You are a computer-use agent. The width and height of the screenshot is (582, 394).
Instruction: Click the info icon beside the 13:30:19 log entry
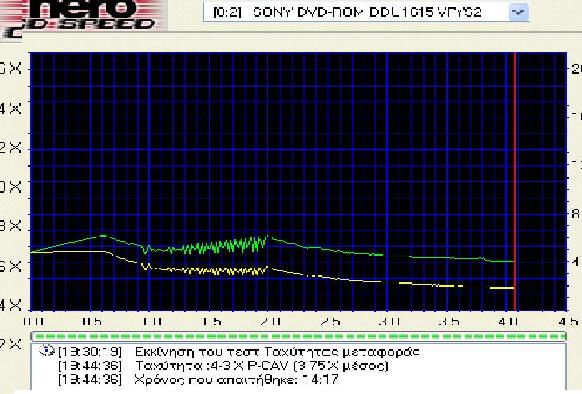click(x=47, y=350)
